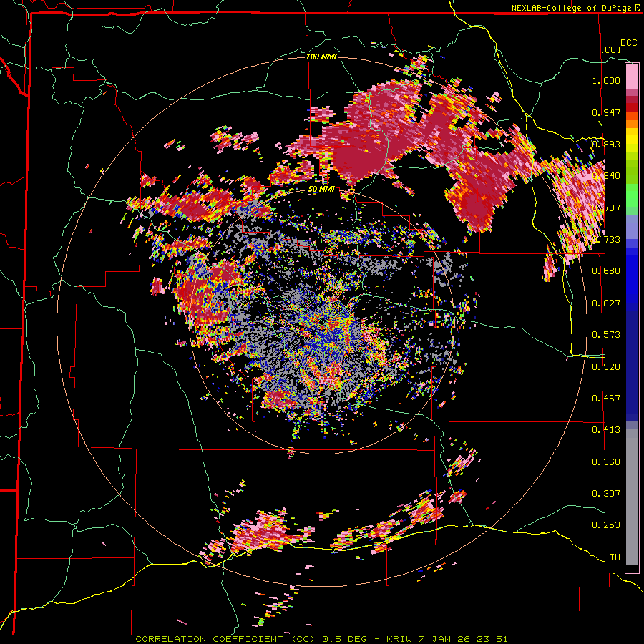The image size is (644, 644).
Task: Click the Correlation Coefficient caption at the bottom
Action: (x=321, y=639)
